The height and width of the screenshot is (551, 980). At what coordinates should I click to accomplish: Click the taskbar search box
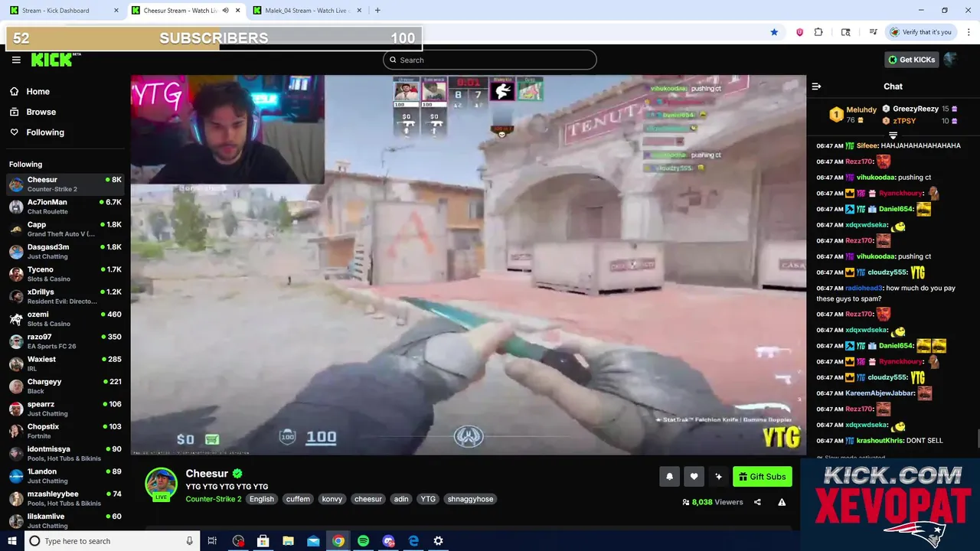(112, 541)
